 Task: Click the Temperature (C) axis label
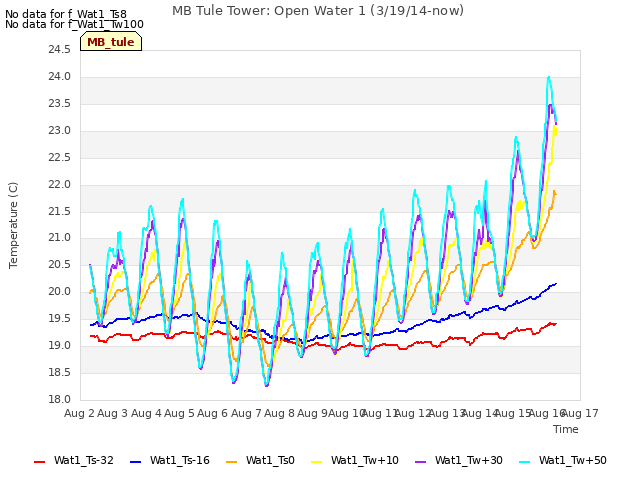pos(13,225)
